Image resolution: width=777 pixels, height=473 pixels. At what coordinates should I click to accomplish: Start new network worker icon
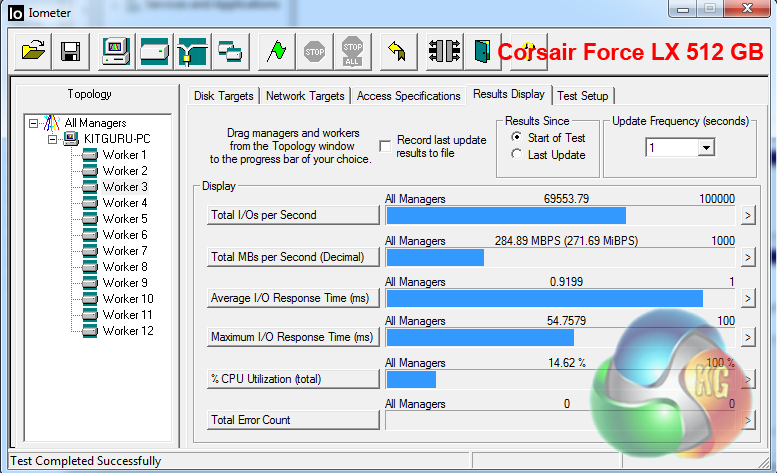click(x=192, y=52)
